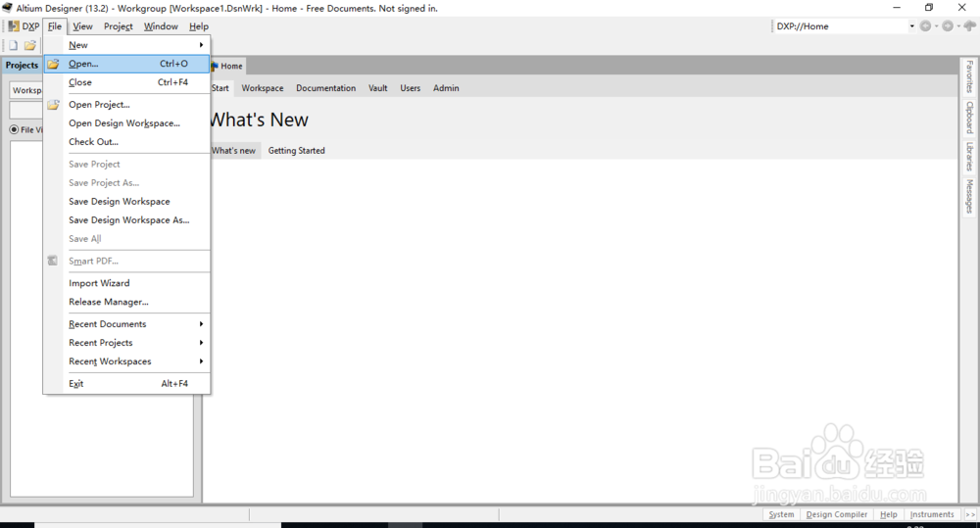Open the Help menu
The height and width of the screenshot is (528, 980).
[199, 26]
